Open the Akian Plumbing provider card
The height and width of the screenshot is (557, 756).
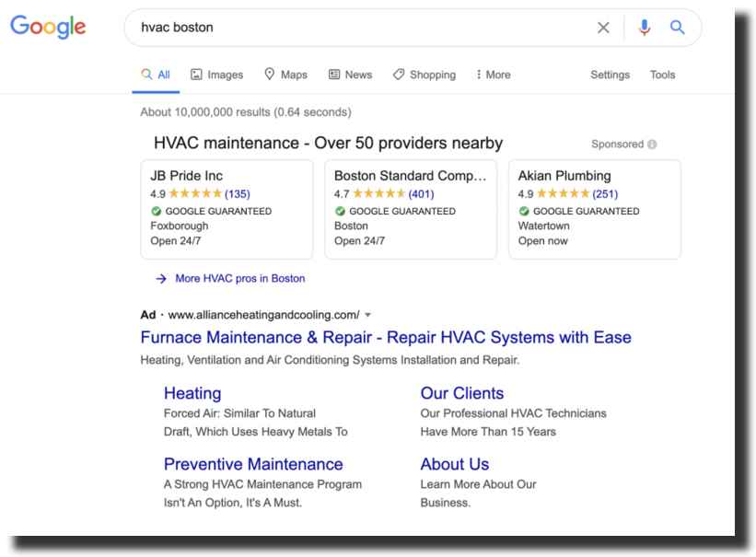(x=595, y=209)
